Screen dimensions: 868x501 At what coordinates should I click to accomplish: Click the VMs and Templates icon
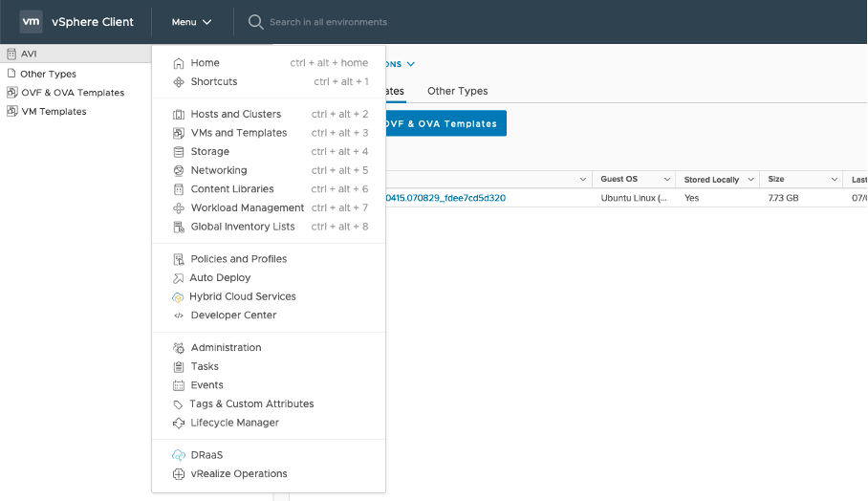pyautogui.click(x=178, y=133)
